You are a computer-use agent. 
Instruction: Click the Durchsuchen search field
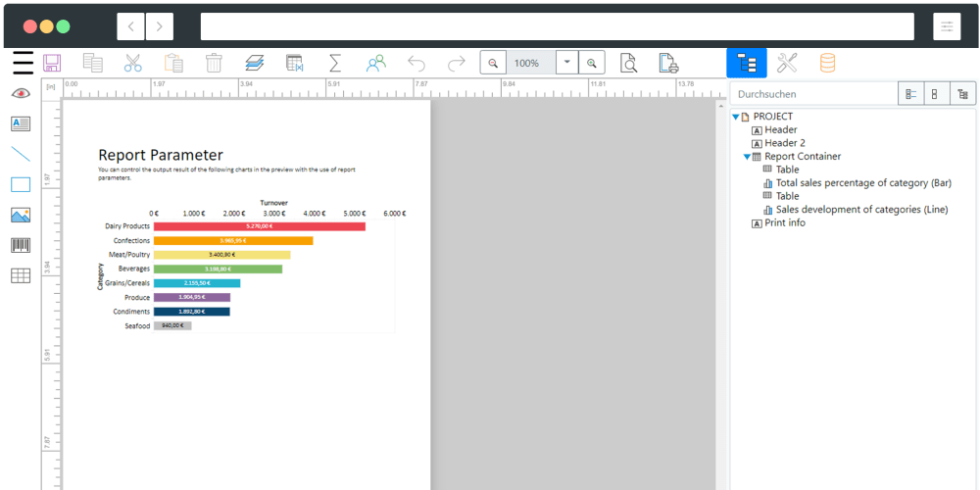pos(813,94)
